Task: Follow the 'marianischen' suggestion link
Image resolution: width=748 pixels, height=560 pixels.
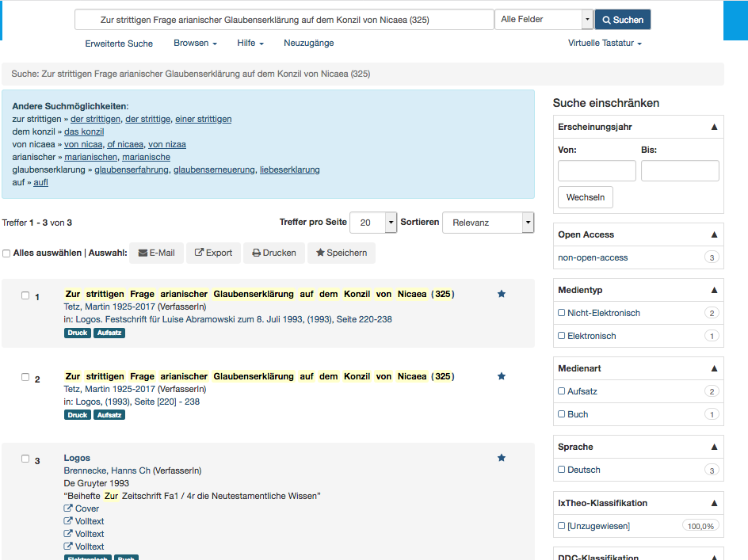Action: click(90, 157)
